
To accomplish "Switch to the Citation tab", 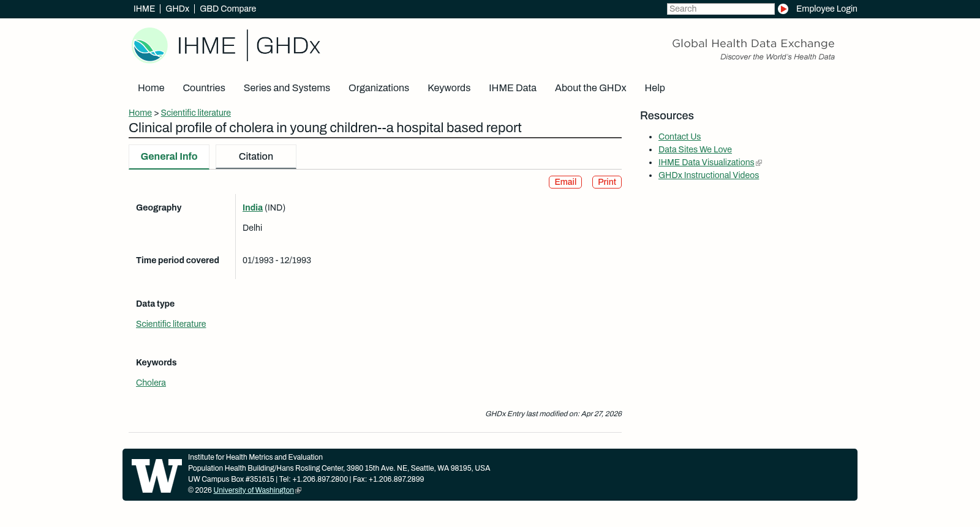I will point(256,157).
